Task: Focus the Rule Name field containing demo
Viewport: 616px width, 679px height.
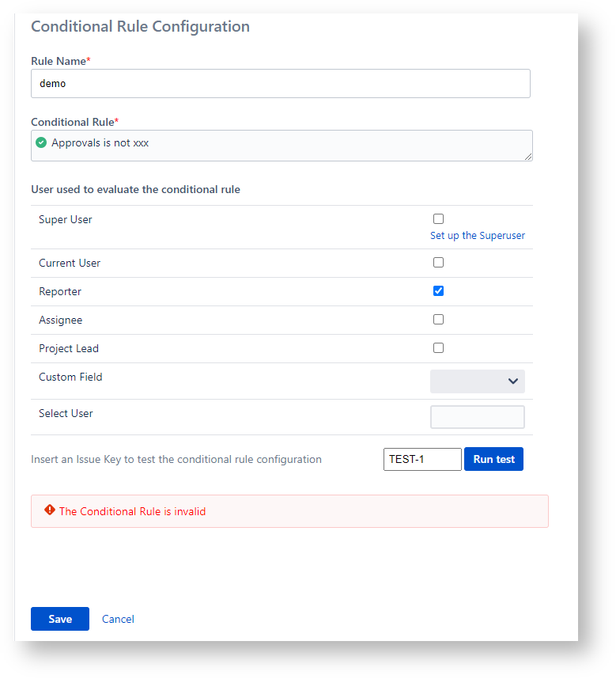Action: pos(280,84)
